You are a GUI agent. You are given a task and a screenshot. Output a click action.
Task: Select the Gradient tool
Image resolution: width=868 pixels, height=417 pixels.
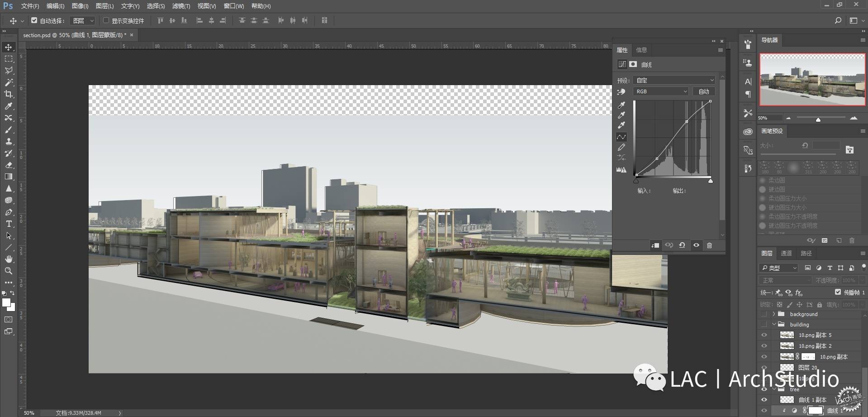pyautogui.click(x=9, y=177)
